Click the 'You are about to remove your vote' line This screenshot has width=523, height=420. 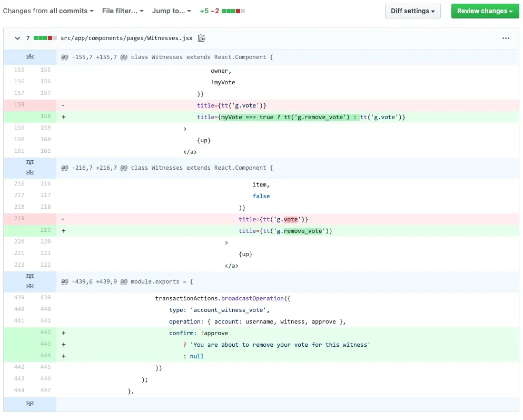277,345
